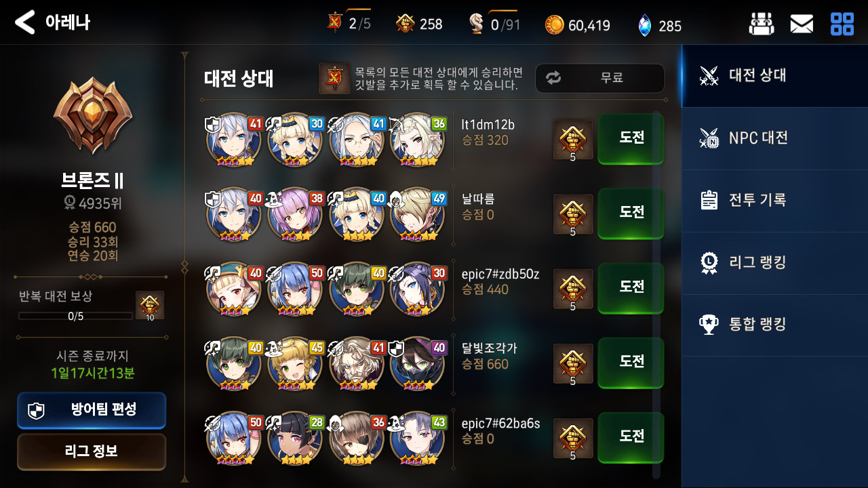The width and height of the screenshot is (868, 488).
Task: Select the 대전 상대 tab
Action: [775, 75]
